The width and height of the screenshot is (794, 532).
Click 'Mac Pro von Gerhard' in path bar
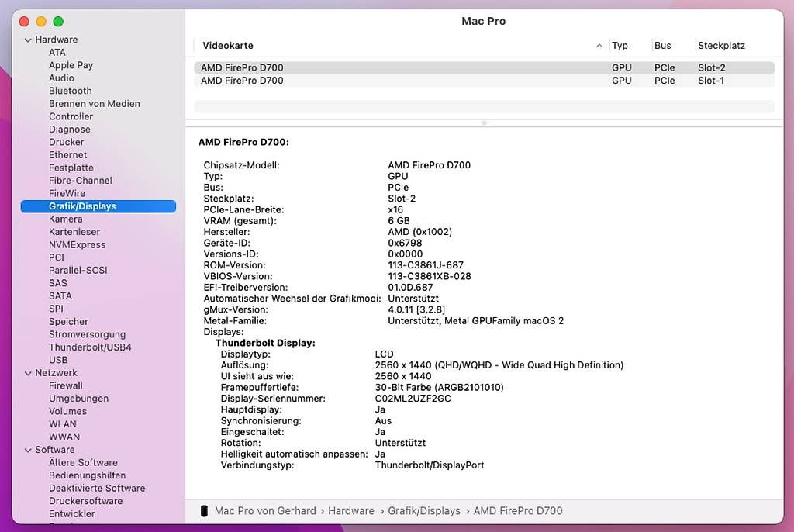265,511
